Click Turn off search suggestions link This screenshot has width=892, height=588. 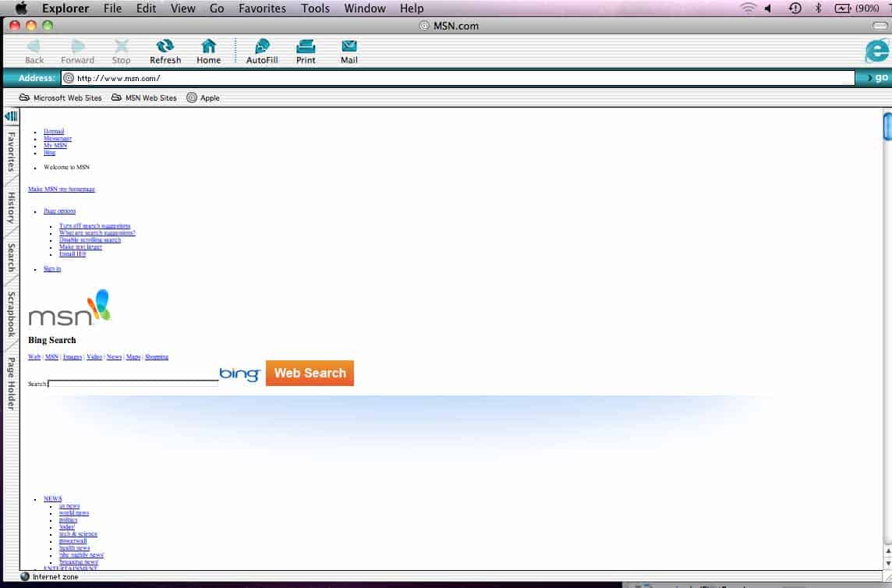click(94, 225)
